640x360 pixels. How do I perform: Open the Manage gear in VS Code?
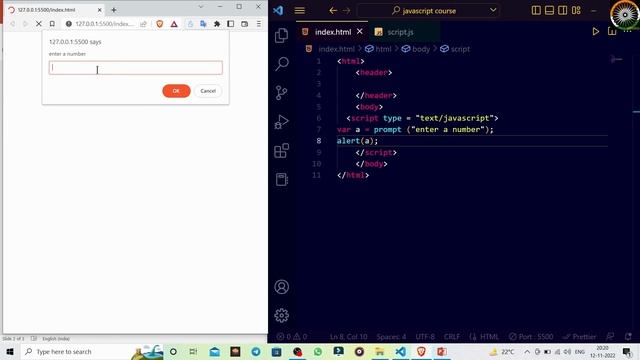281,316
